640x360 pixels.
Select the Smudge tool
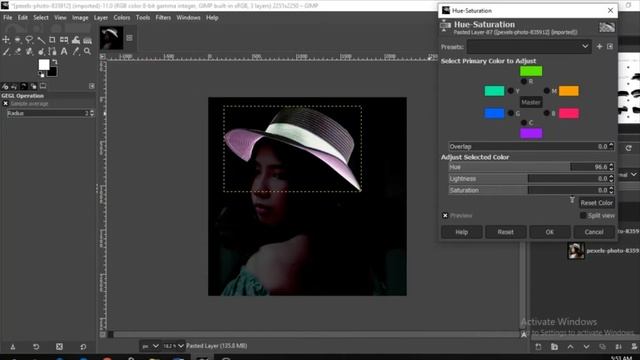41,51
